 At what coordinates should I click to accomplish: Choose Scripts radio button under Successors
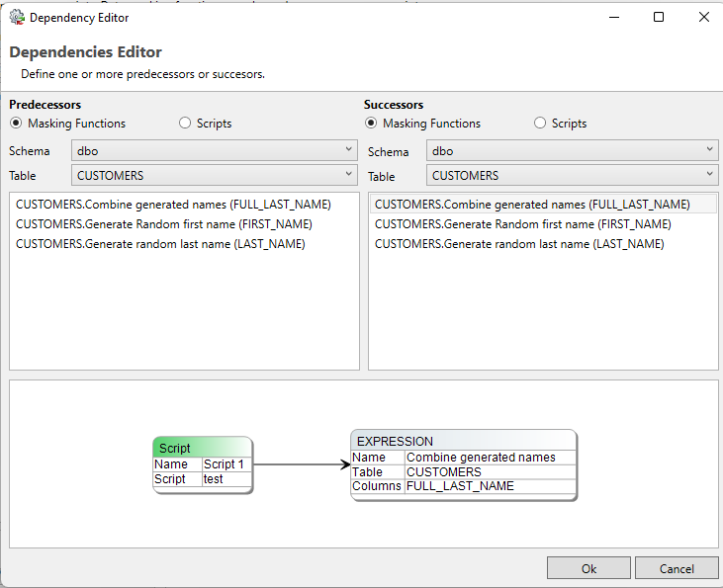click(x=540, y=124)
